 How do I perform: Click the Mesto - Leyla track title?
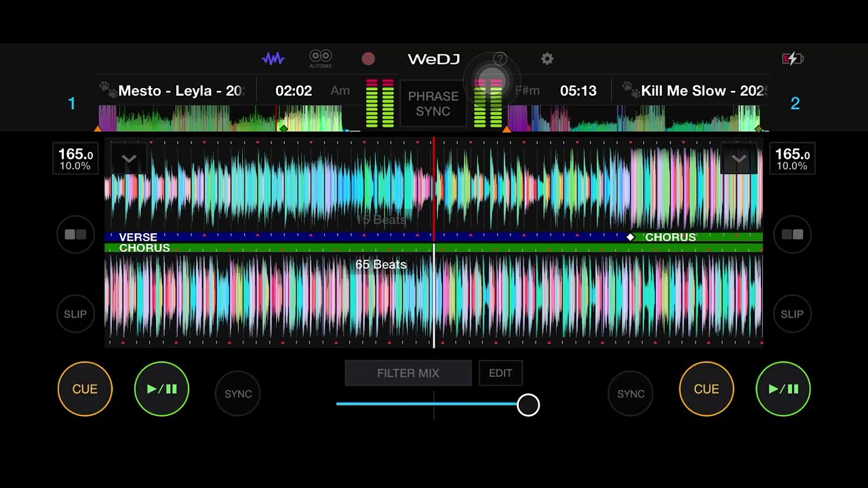pyautogui.click(x=180, y=91)
